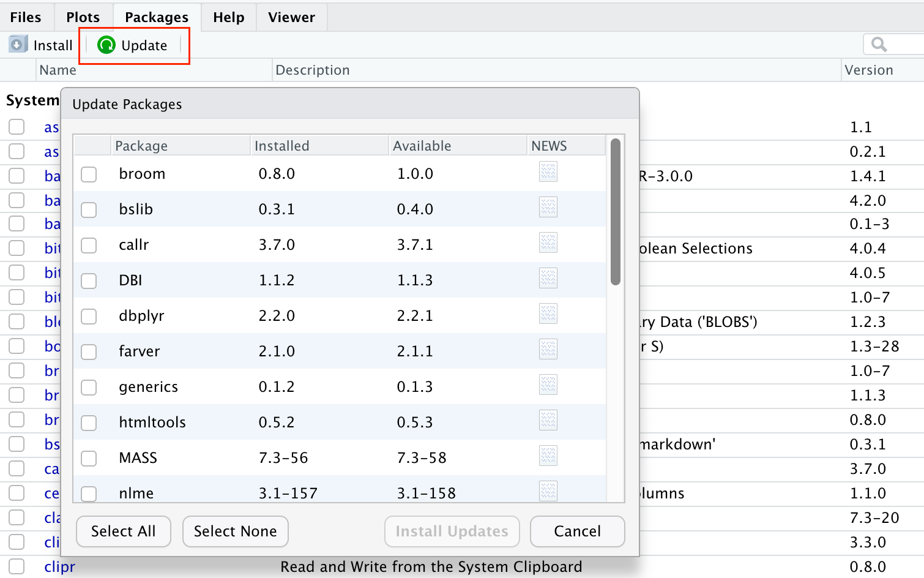Switch to the Viewer tab

[x=292, y=17]
